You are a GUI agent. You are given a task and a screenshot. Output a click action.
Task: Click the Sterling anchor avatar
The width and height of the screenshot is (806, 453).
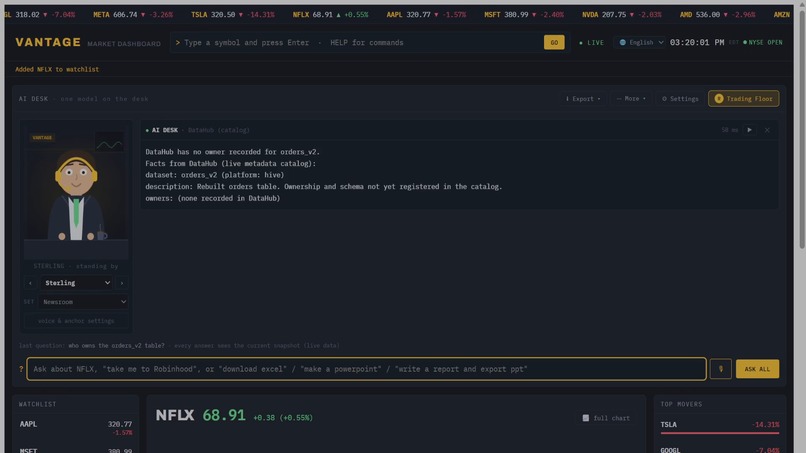[76, 194]
